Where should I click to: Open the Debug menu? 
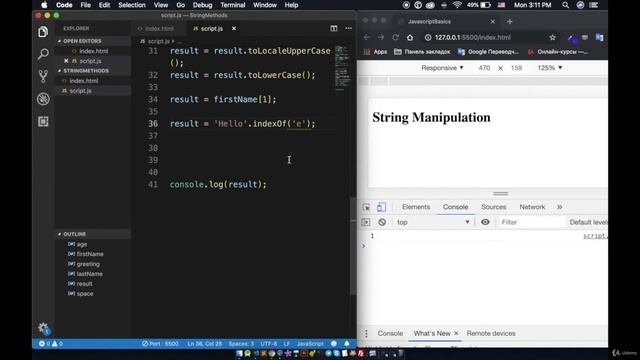point(202,5)
